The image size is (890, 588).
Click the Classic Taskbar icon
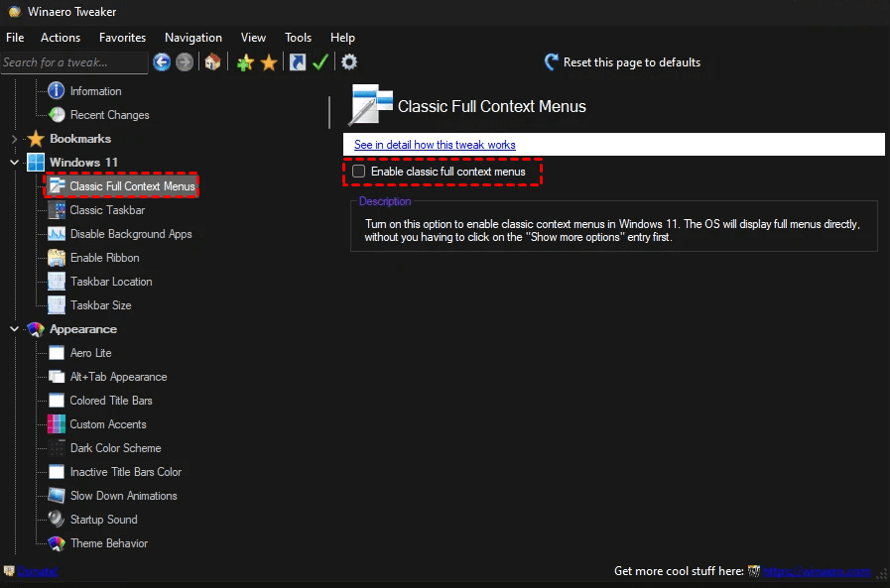(57, 210)
